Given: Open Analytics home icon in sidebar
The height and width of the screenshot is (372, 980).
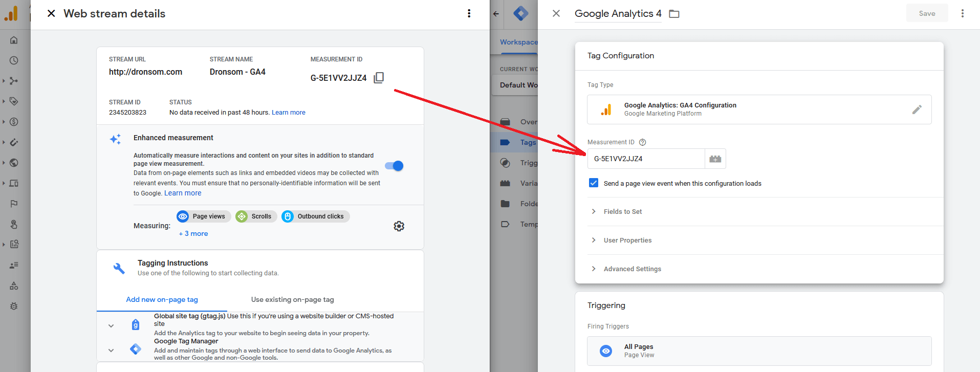Looking at the screenshot, I should pos(14,40).
